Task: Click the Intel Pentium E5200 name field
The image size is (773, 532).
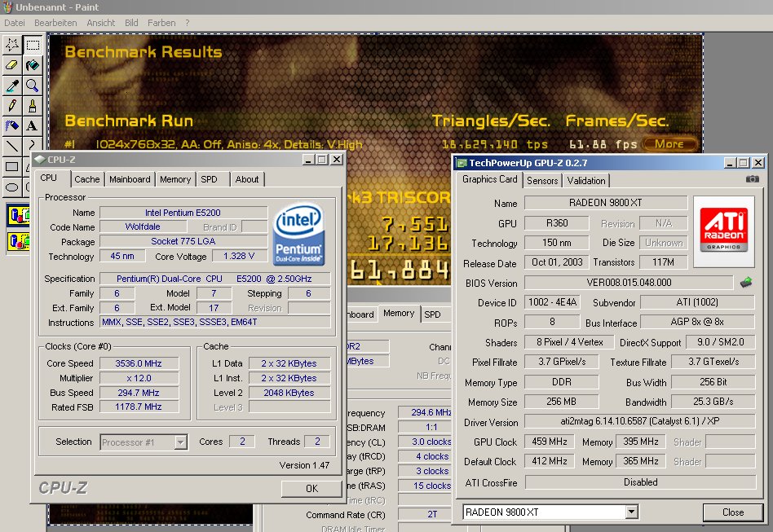Action: 183,213
